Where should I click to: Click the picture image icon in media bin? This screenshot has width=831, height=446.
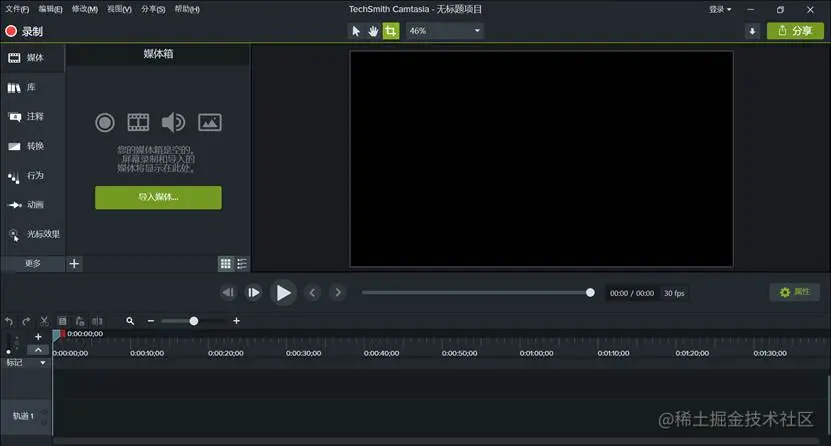click(x=210, y=122)
